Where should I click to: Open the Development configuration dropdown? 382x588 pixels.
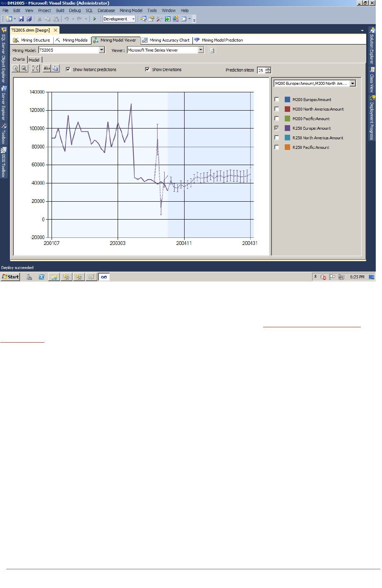coord(133,19)
